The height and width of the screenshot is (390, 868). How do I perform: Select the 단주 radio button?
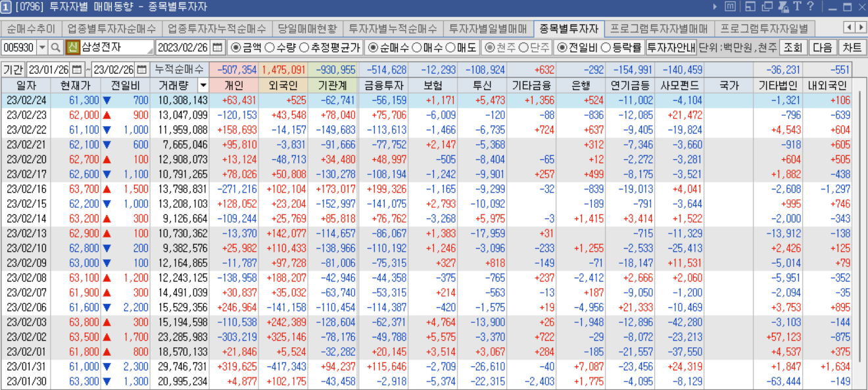(x=523, y=47)
